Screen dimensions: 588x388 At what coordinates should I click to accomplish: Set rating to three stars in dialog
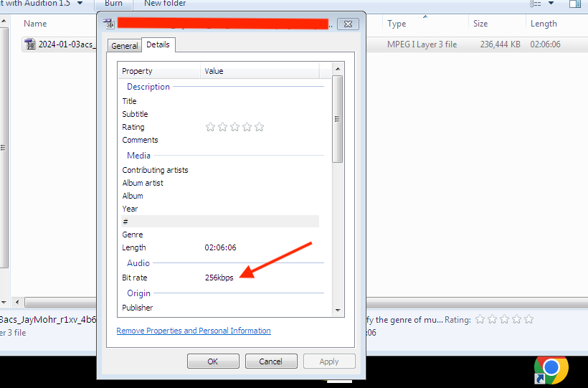click(x=234, y=127)
